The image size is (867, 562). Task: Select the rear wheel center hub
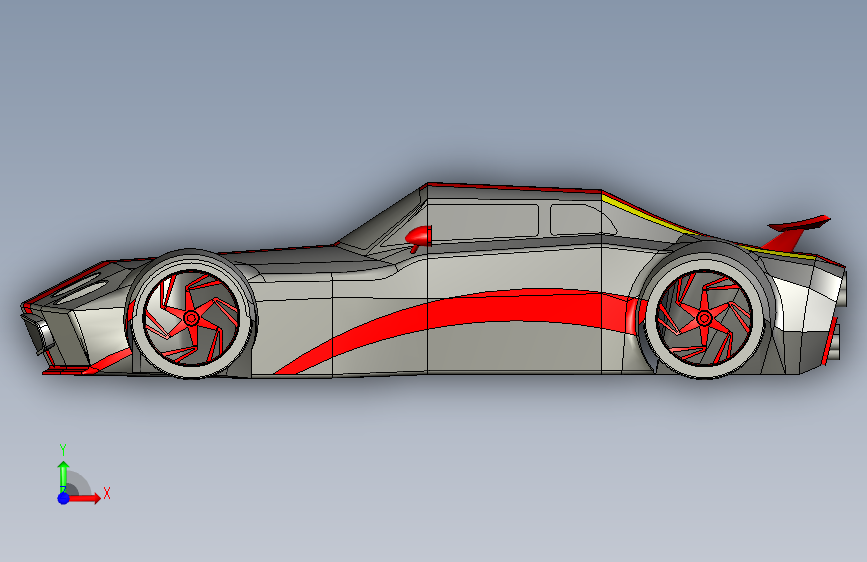(704, 318)
